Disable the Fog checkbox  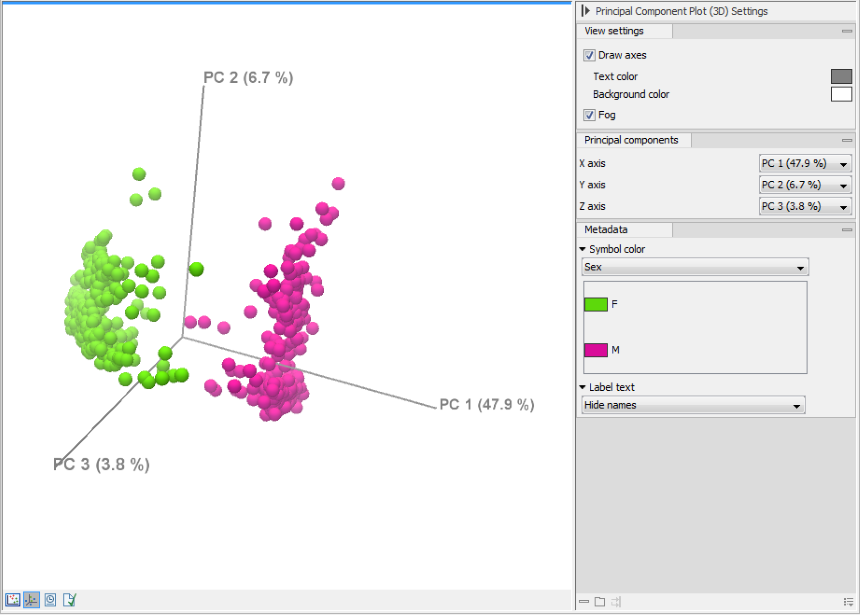click(590, 115)
